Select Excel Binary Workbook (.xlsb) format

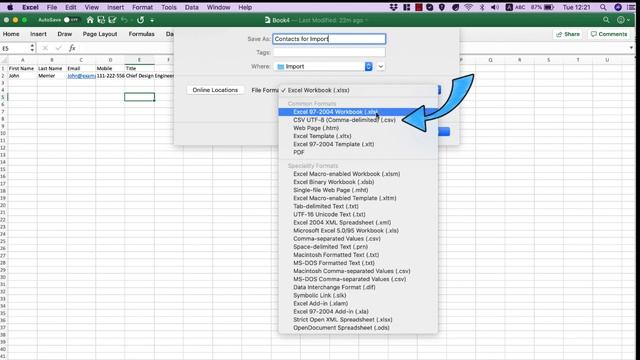tap(358, 182)
